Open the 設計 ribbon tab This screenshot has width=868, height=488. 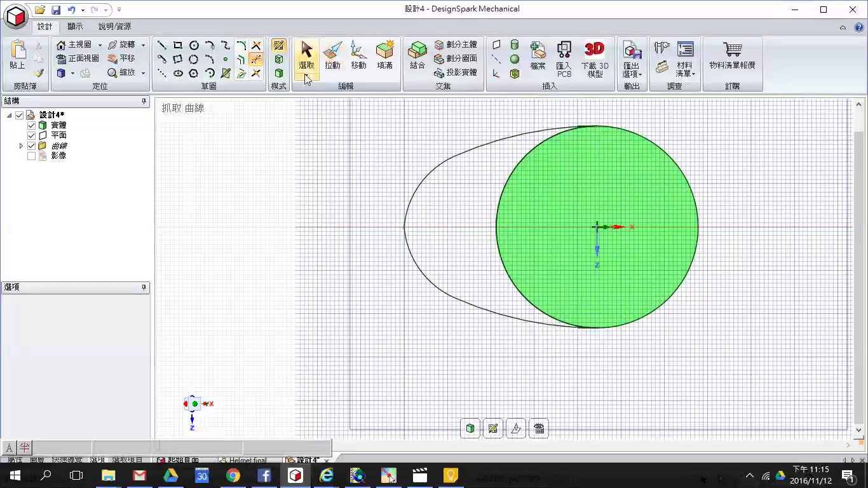(x=45, y=27)
